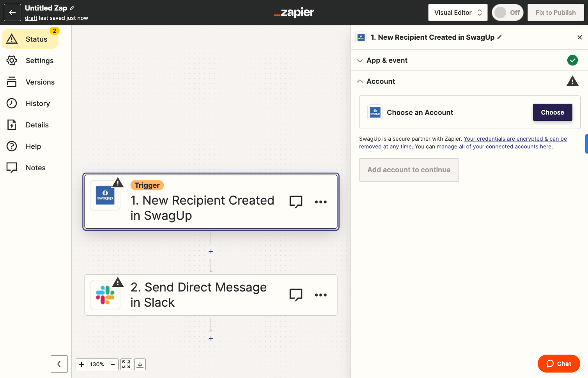Image resolution: width=588 pixels, height=378 pixels.
Task: Export the Zap canvas with download icon
Action: 140,364
